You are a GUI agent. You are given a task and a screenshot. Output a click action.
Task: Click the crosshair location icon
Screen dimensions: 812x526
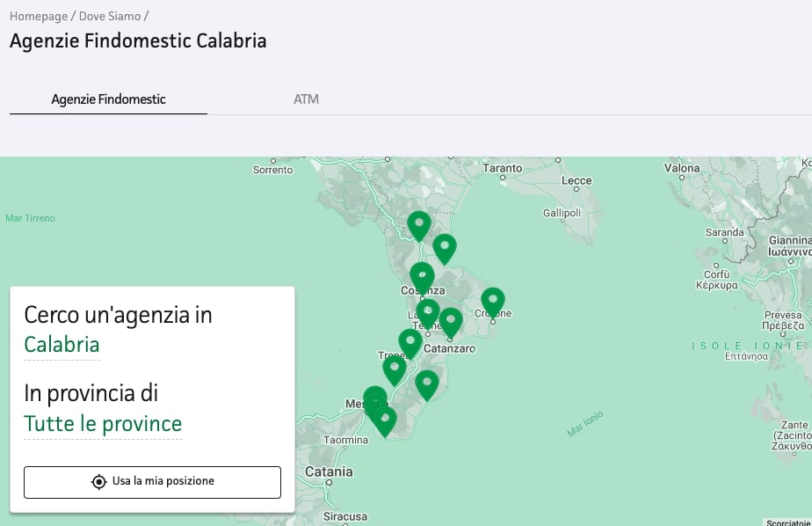pos(99,481)
